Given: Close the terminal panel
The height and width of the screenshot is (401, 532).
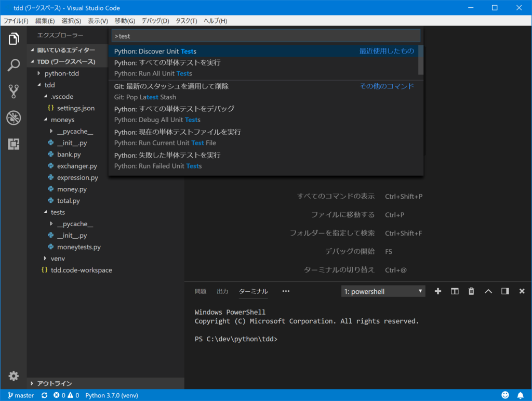Looking at the screenshot, I should click(522, 291).
